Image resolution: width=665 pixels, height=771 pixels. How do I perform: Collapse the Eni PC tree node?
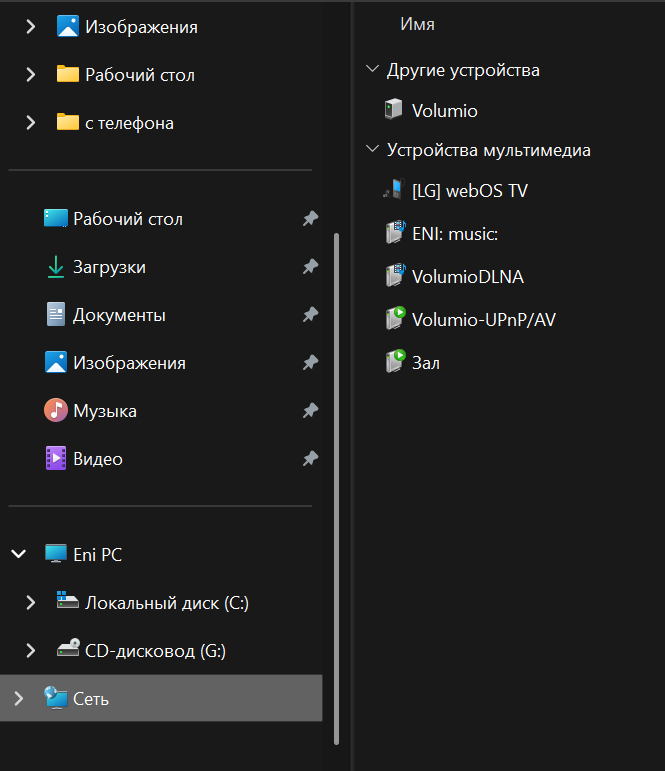point(18,554)
